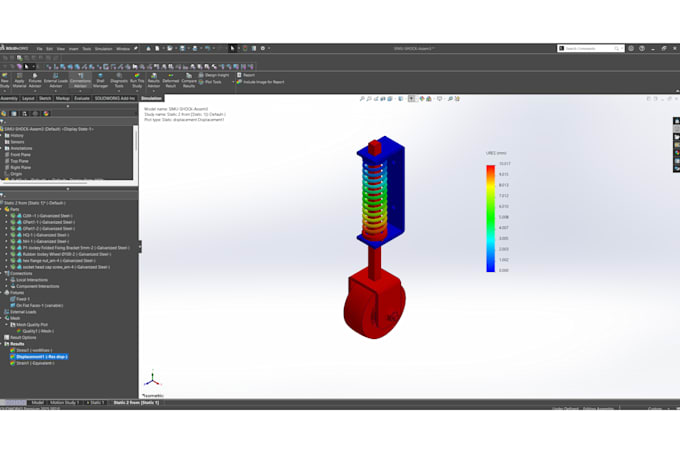Open the Simulation menu

pos(103,49)
